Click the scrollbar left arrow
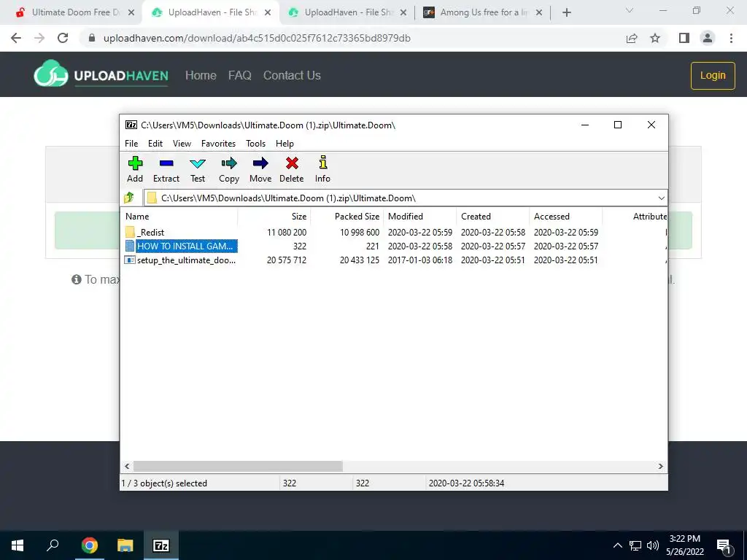Screen dimensions: 747x560 127,466
